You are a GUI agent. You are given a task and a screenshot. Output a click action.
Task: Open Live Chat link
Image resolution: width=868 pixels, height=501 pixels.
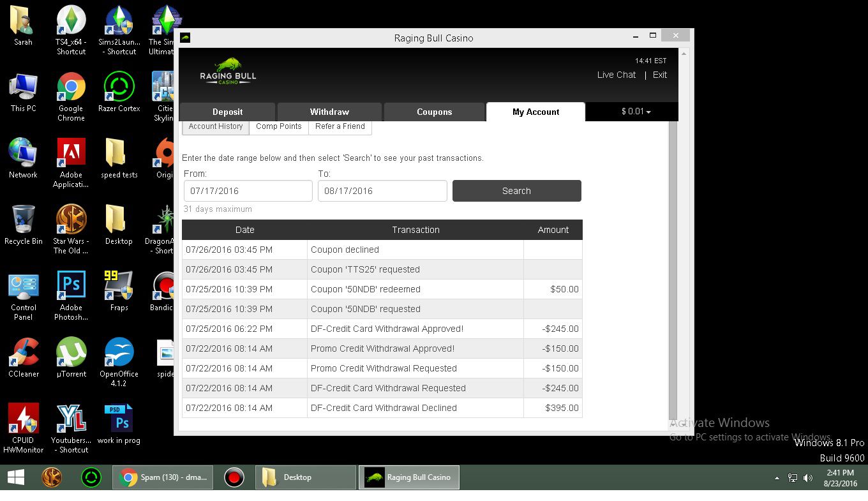[617, 75]
